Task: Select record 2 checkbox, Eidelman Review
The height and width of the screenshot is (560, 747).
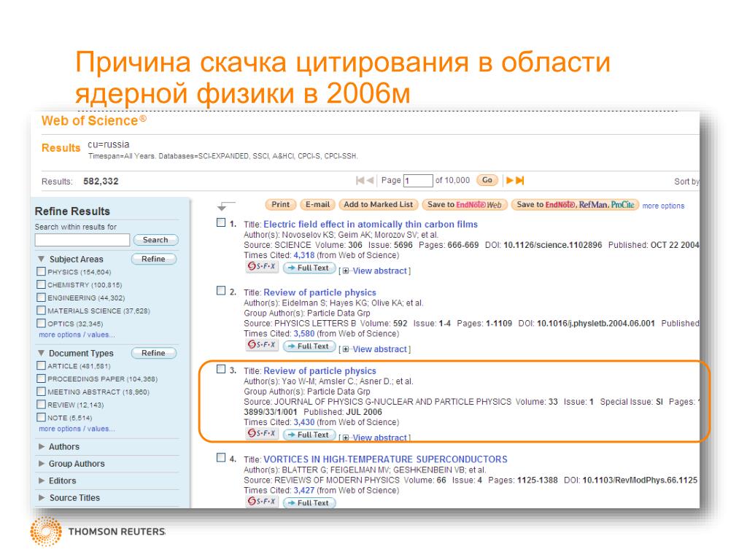Action: tap(221, 290)
